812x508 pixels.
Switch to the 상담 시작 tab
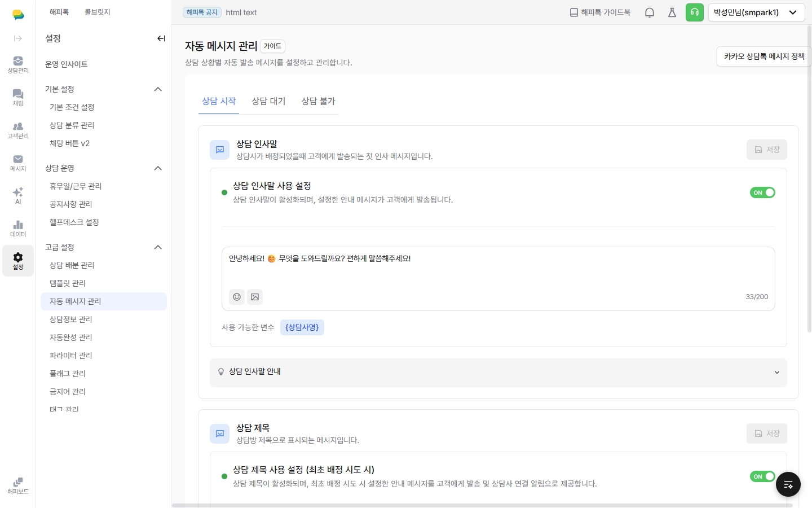tap(219, 101)
